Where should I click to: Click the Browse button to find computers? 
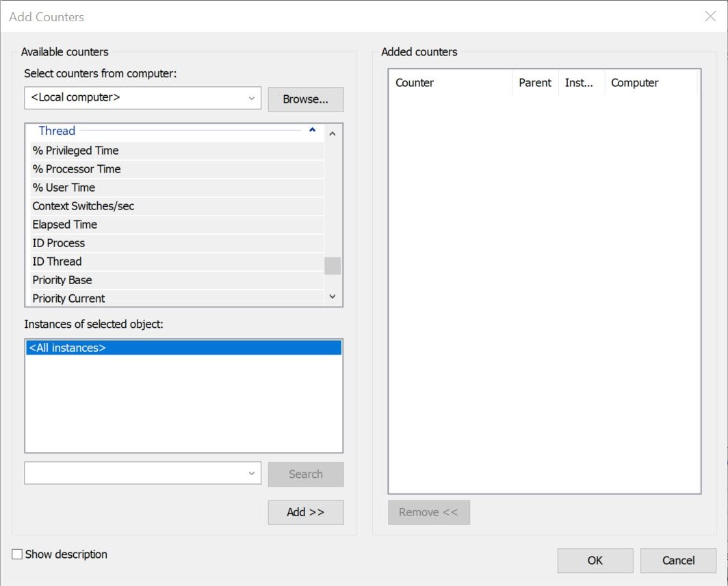point(305,99)
